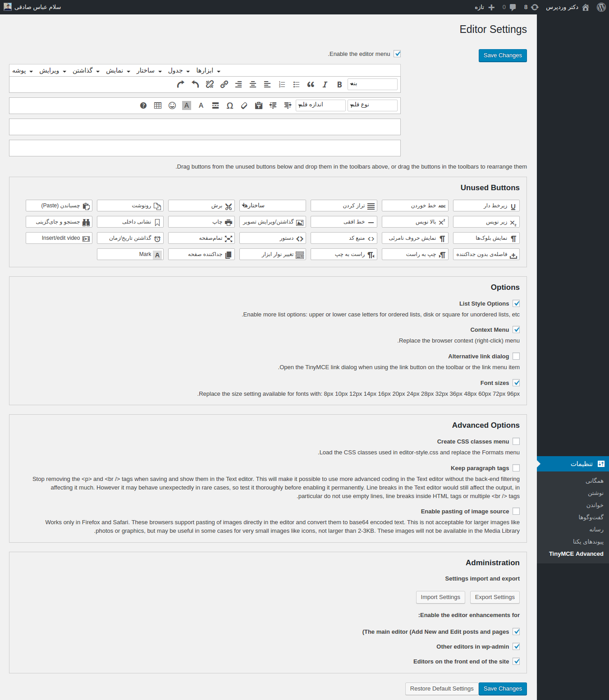
Task: Open 'پیوندهای یکتا' in sidebar
Action: 588,542
